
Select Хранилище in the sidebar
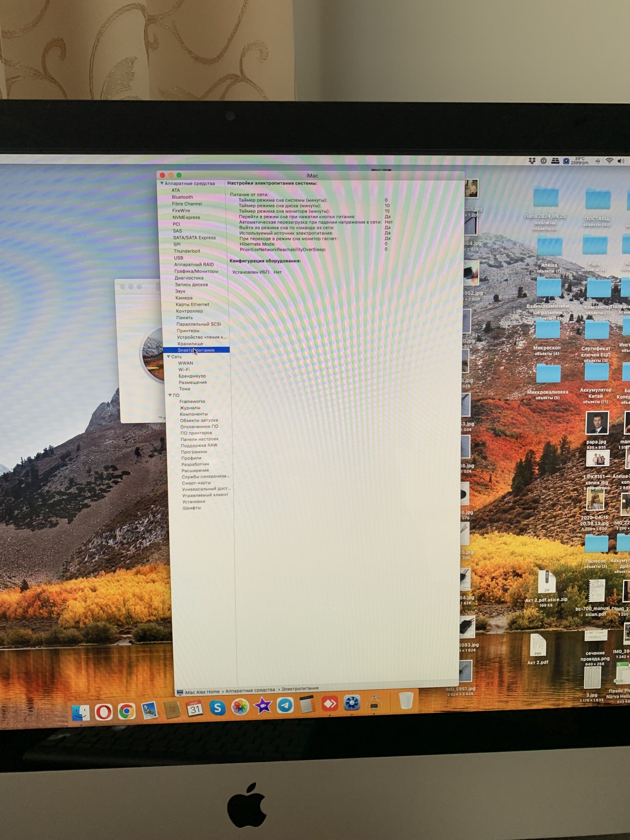click(x=190, y=344)
